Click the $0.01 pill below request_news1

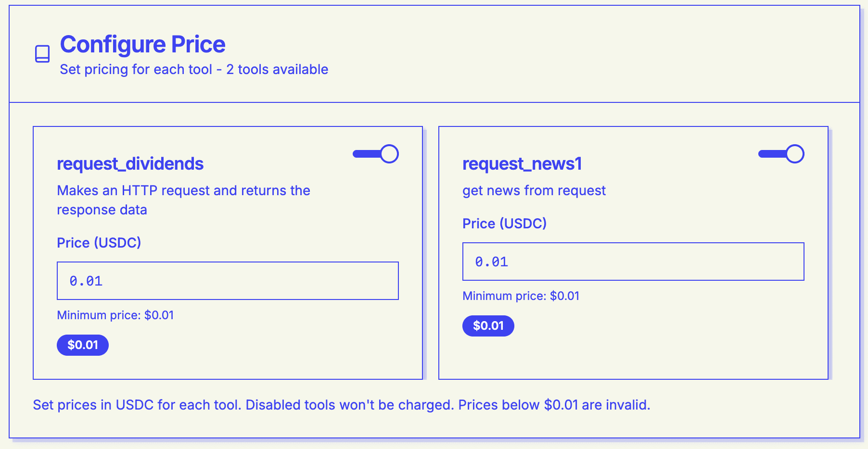click(x=488, y=325)
